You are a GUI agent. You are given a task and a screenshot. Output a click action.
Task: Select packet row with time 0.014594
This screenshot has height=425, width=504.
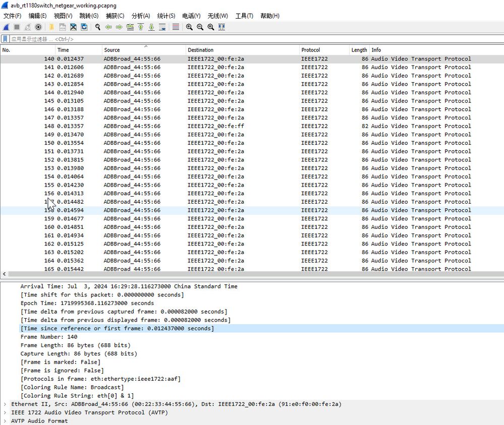252,210
